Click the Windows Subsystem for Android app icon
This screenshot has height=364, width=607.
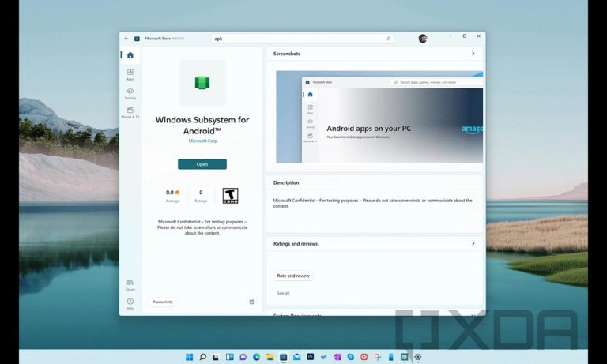202,82
